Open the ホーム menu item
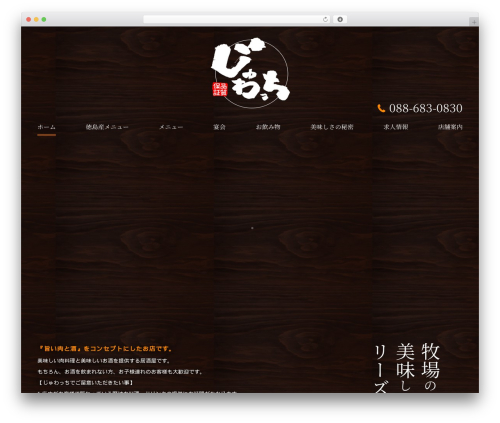The image size is (500, 423). pos(46,127)
